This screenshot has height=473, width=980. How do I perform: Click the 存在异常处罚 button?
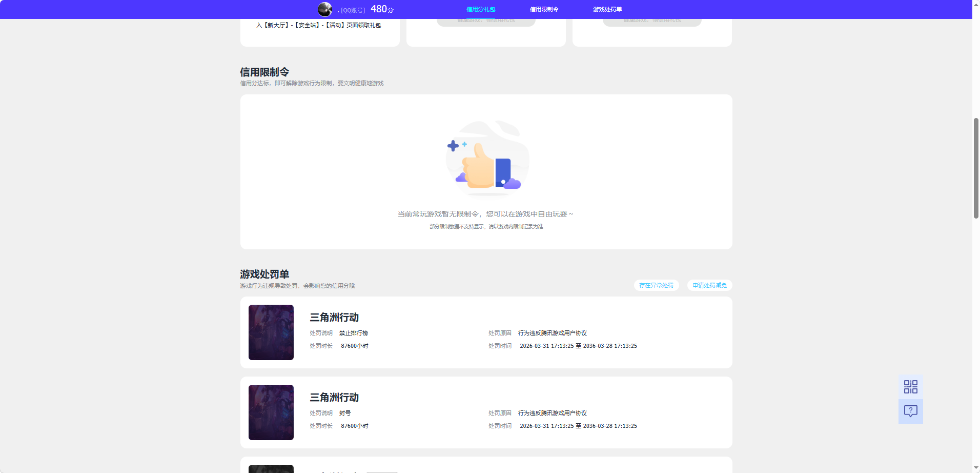click(x=656, y=285)
